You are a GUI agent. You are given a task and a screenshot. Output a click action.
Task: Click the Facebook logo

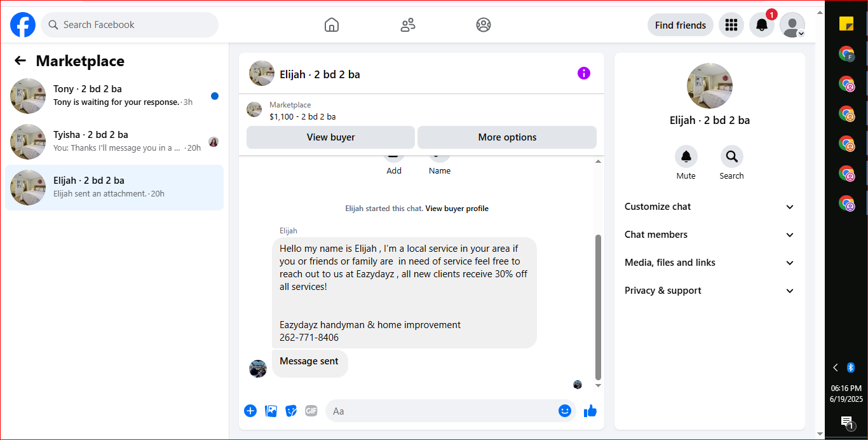point(23,25)
